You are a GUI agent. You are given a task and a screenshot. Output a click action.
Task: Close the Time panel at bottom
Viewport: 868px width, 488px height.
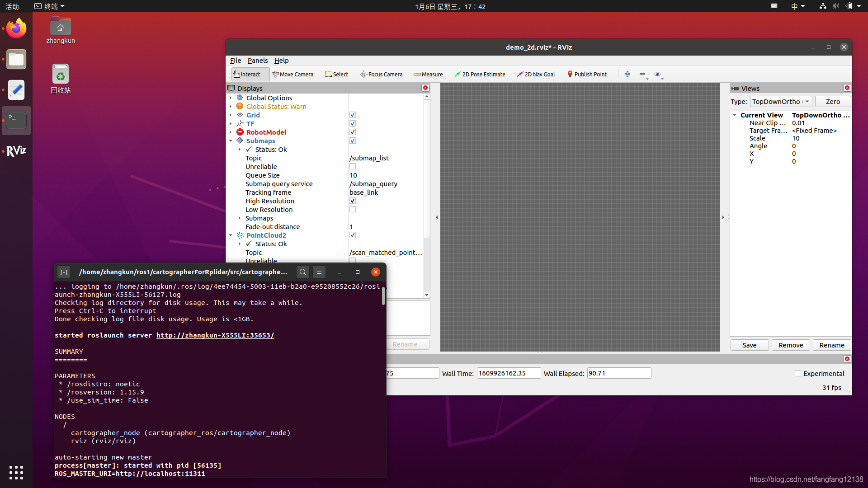coord(847,359)
